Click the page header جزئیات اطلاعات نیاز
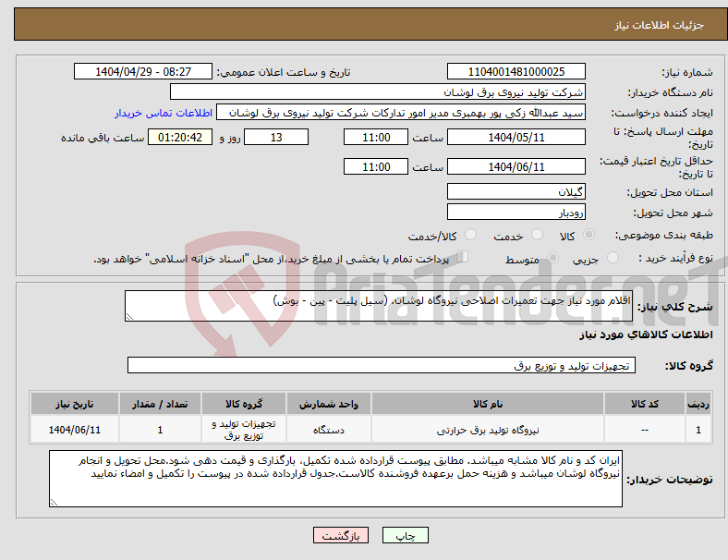 [x=660, y=25]
